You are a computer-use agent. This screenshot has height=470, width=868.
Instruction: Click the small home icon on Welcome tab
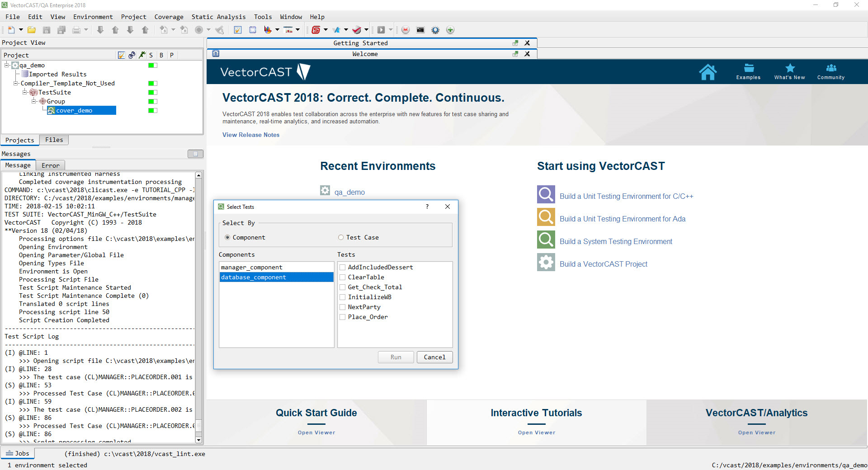coord(216,54)
